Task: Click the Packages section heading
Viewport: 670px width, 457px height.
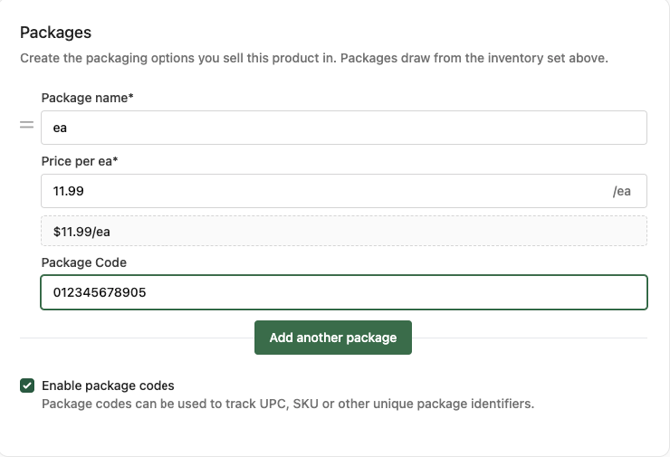Action: (x=54, y=33)
